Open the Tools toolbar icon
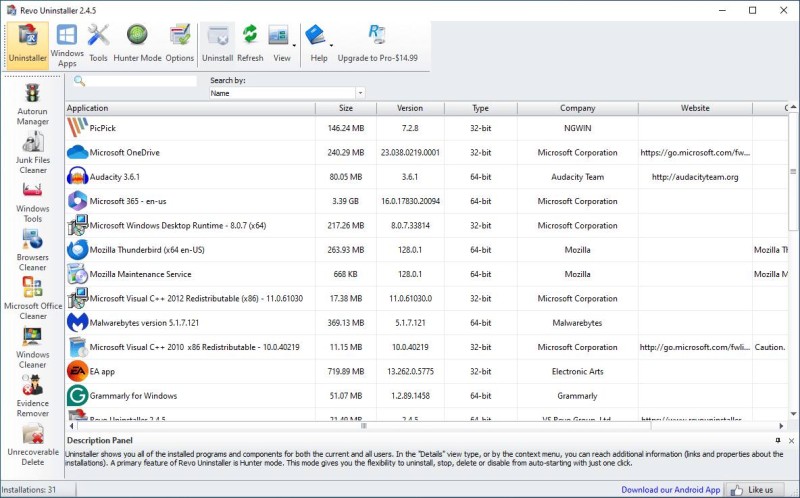 point(98,45)
